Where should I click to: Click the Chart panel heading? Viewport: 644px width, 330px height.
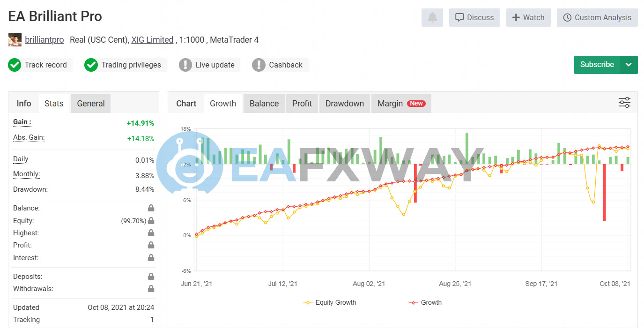tap(186, 104)
